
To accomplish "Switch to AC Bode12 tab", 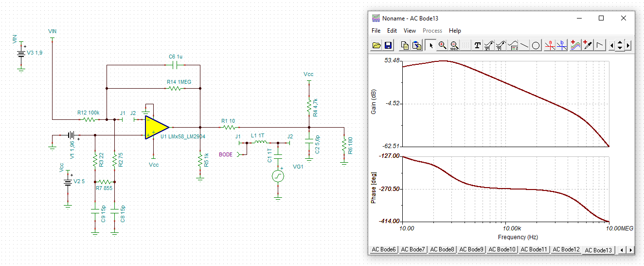I will point(567,249).
